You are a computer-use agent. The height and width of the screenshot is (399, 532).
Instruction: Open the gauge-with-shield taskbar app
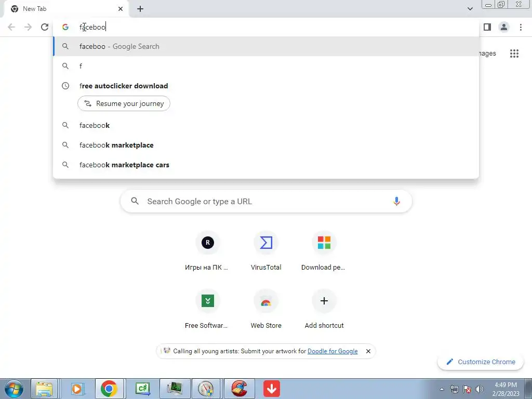tap(206, 389)
